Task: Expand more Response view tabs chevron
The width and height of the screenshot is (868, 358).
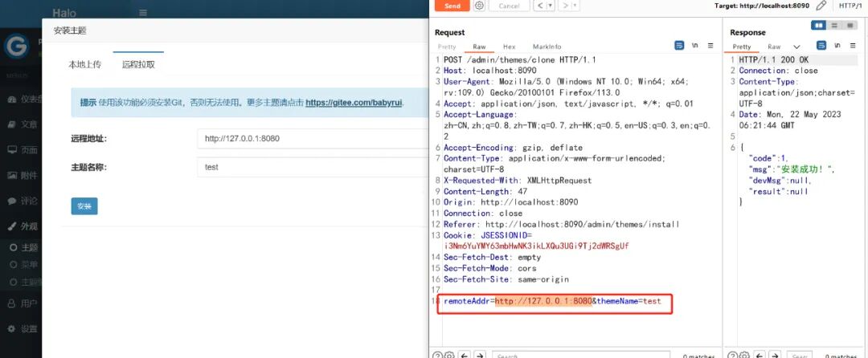Action: pyautogui.click(x=796, y=47)
